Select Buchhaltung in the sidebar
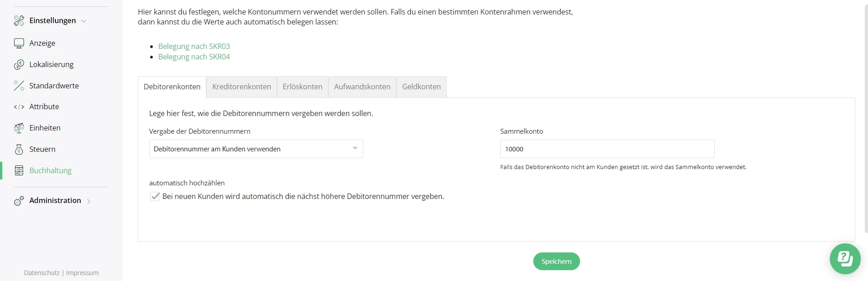868x281 pixels. tap(50, 170)
